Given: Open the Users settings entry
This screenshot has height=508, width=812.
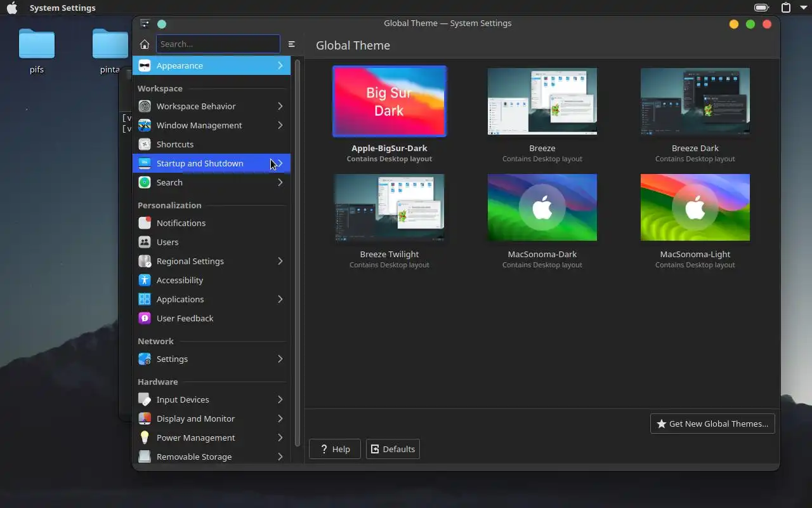Looking at the screenshot, I should (x=211, y=242).
